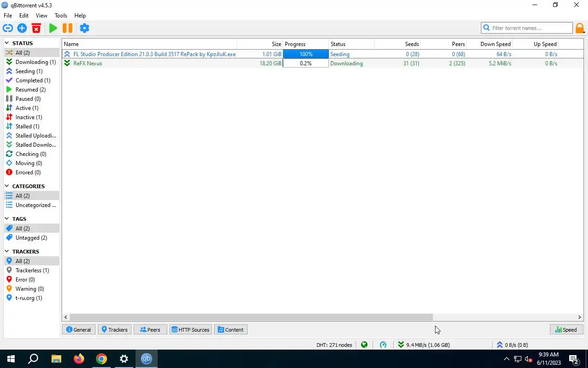Filter by Seeding (1) status
Viewport: 588px width, 368px height.
tap(31, 71)
